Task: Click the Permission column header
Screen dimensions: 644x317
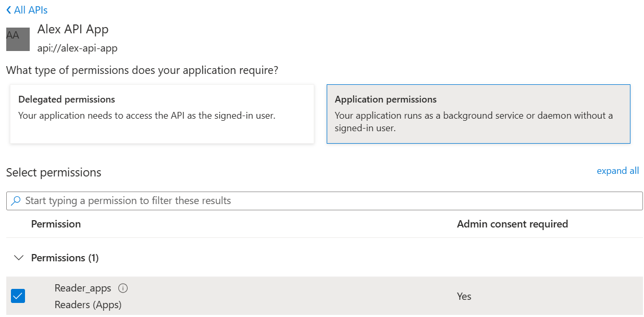Action: [x=56, y=224]
